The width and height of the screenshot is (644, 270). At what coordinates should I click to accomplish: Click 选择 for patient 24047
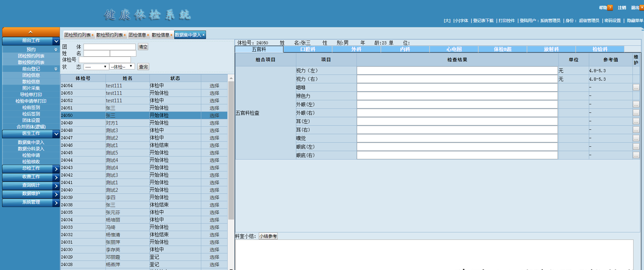(x=214, y=138)
